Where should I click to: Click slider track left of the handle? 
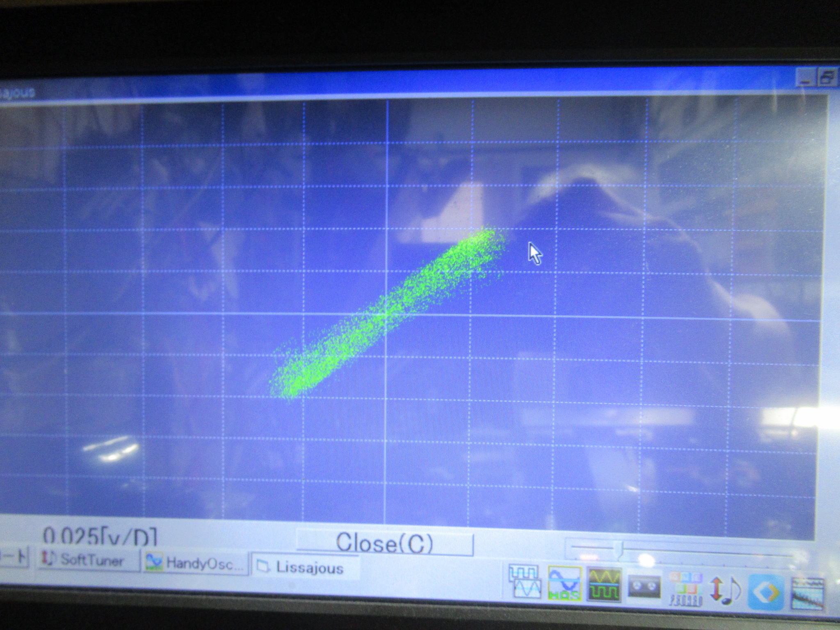pos(593,548)
